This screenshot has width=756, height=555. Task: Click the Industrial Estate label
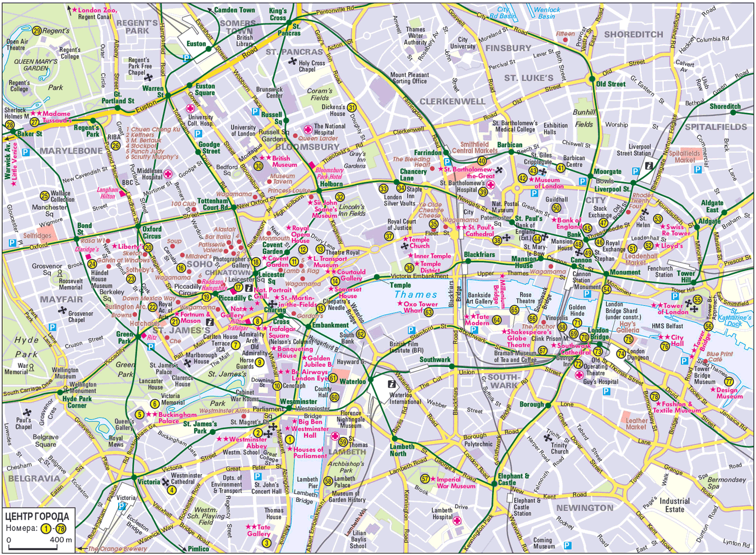(674, 505)
